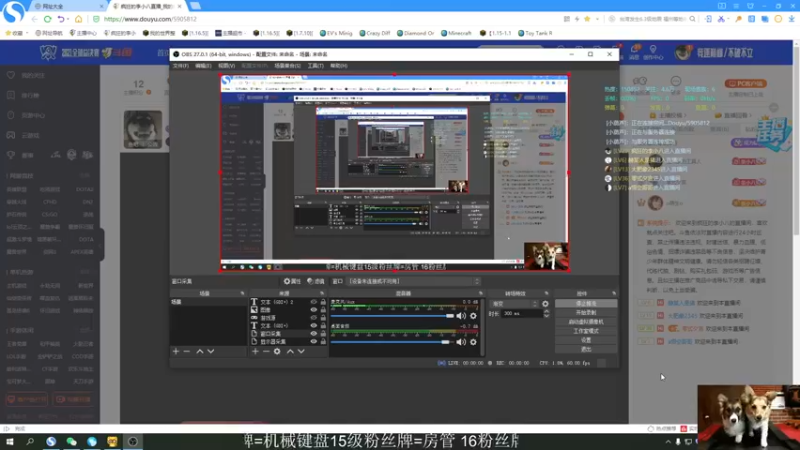Click transition duration stepper arrows
This screenshot has height=450, width=800.
(546, 314)
